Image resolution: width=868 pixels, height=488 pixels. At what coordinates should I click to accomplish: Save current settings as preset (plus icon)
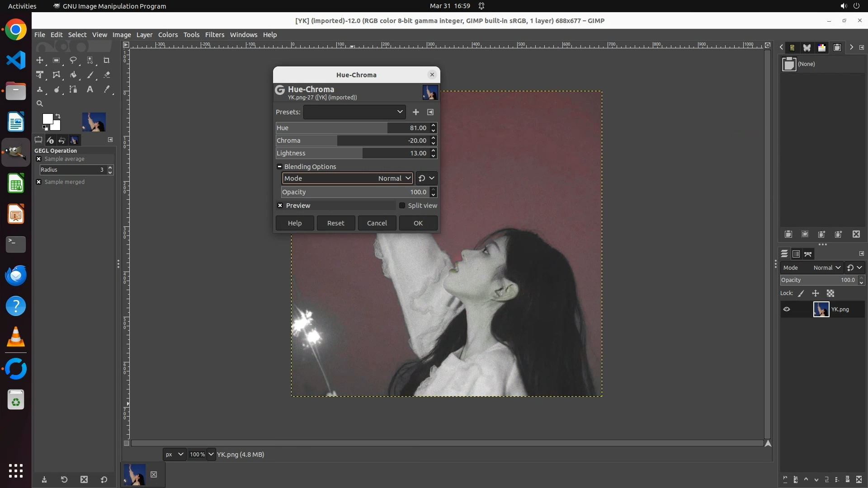point(415,112)
